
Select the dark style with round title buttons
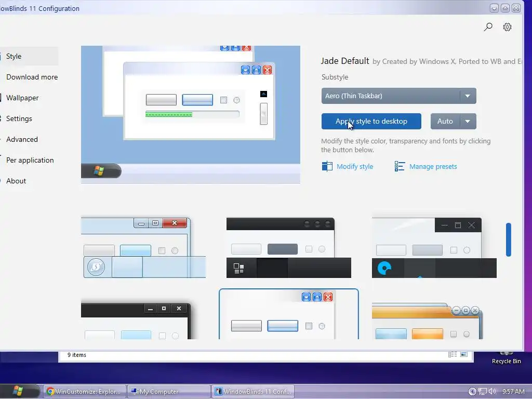coord(289,248)
